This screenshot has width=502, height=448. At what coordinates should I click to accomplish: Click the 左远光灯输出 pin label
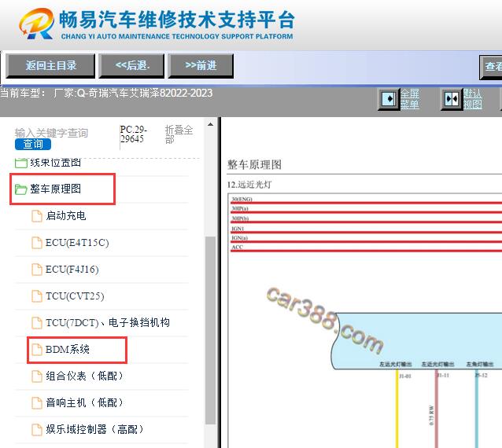point(396,364)
